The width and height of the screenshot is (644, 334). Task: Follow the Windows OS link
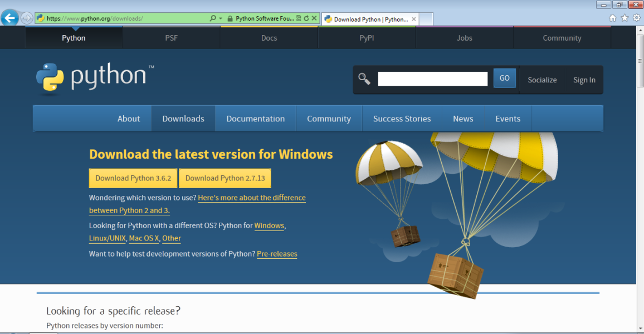point(269,225)
